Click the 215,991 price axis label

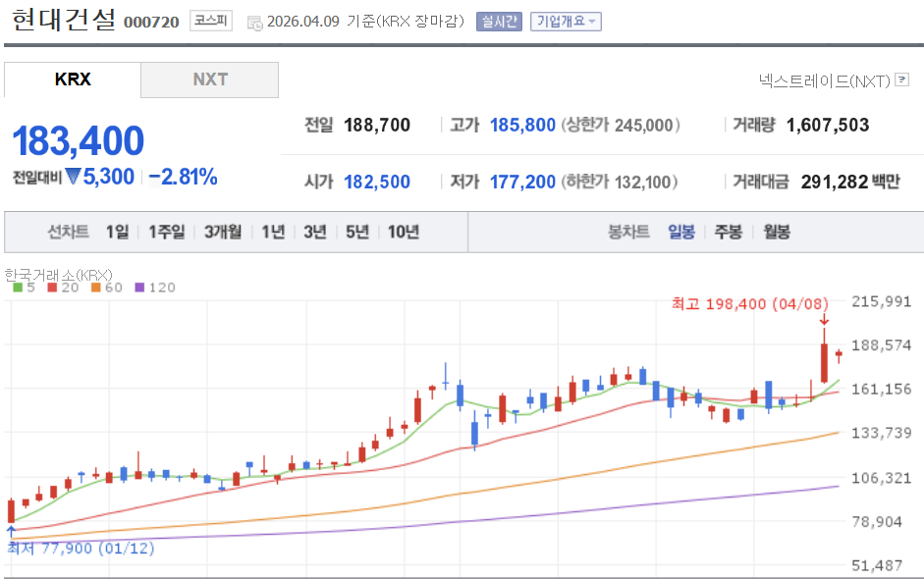pos(882,301)
